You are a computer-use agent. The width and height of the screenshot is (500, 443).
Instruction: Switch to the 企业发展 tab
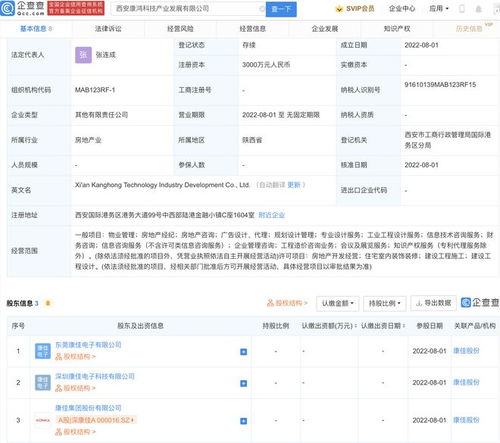pyautogui.click(x=325, y=29)
